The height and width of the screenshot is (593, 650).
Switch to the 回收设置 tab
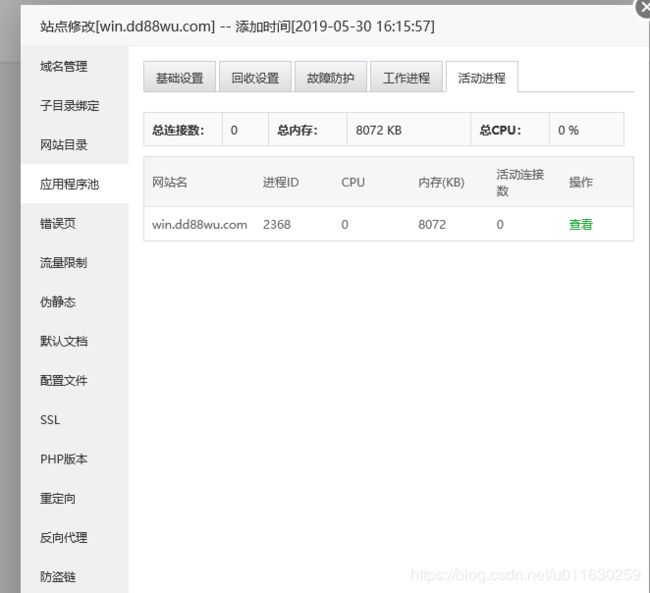click(x=255, y=77)
